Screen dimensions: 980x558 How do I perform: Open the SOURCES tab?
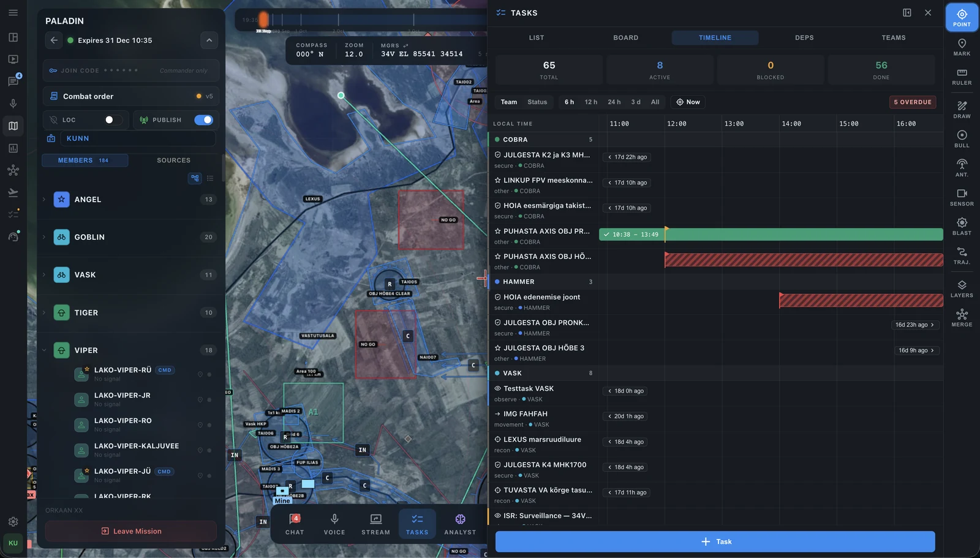173,160
